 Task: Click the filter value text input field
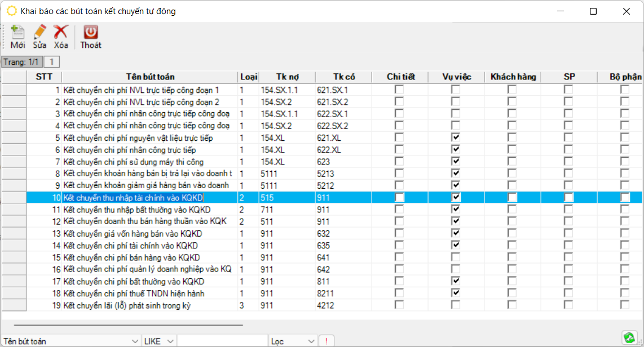tap(222, 341)
